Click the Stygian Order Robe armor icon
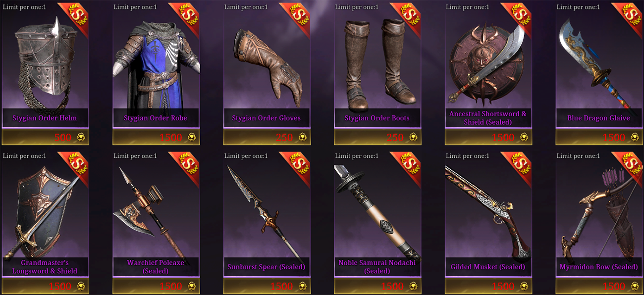Viewport: 644px width, 295px height. point(156,64)
